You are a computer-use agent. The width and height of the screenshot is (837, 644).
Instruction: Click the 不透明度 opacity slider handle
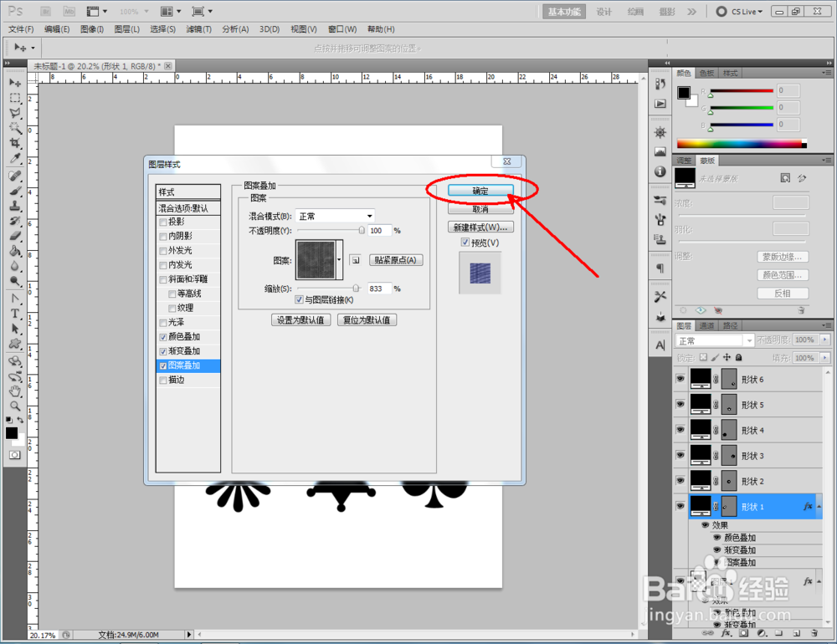(362, 230)
